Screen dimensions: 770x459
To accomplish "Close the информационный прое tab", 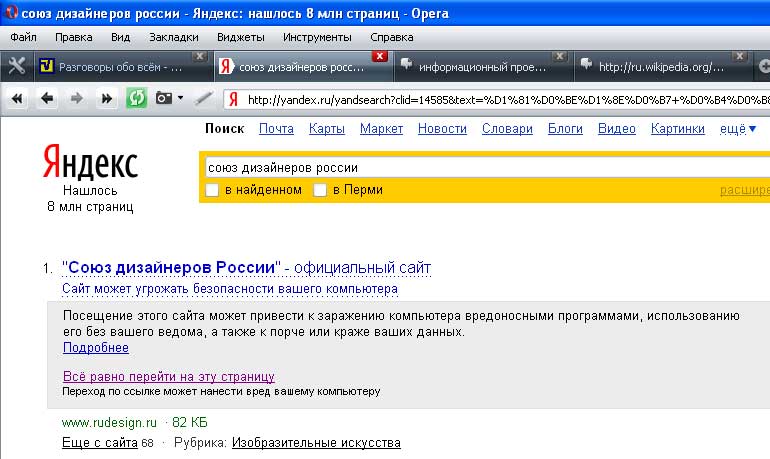I will tap(559, 56).
